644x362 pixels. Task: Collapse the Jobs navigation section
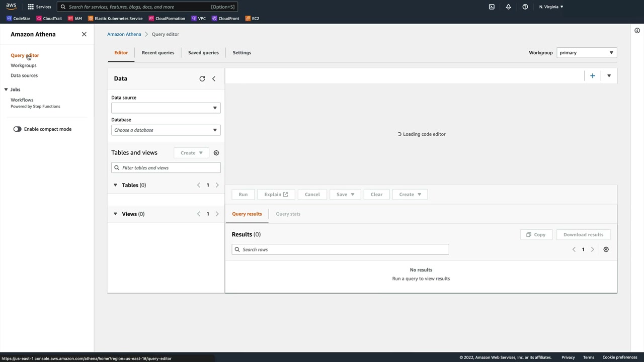[x=6, y=89]
